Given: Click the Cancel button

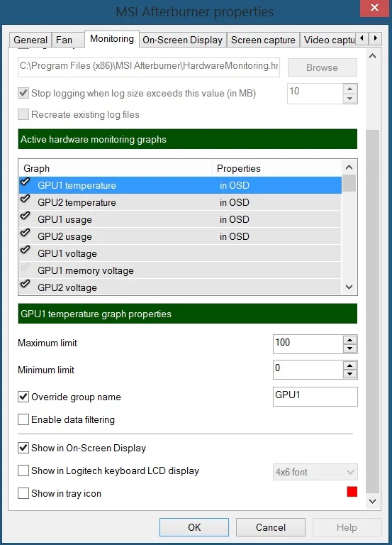Looking at the screenshot, I should click(271, 527).
